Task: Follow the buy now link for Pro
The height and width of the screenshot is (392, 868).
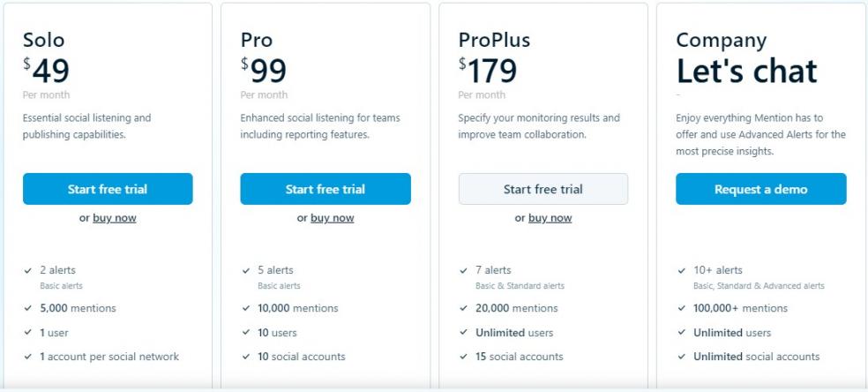Action: (x=333, y=218)
